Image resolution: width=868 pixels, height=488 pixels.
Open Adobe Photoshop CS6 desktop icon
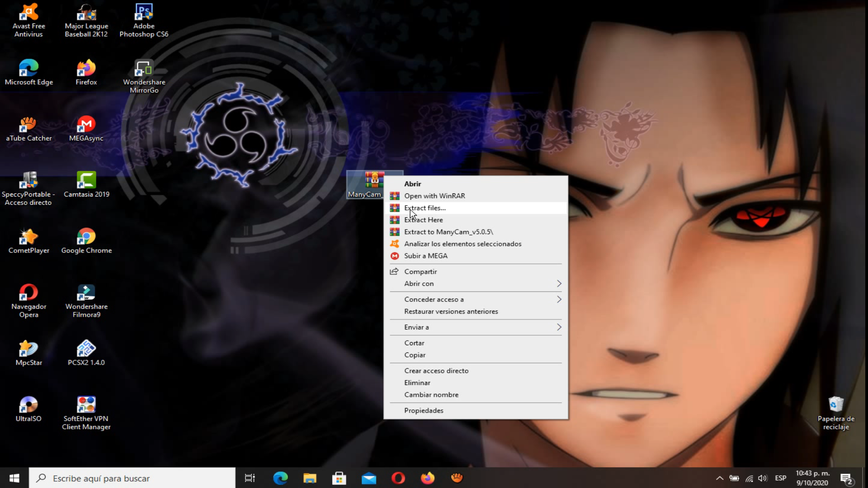[144, 14]
